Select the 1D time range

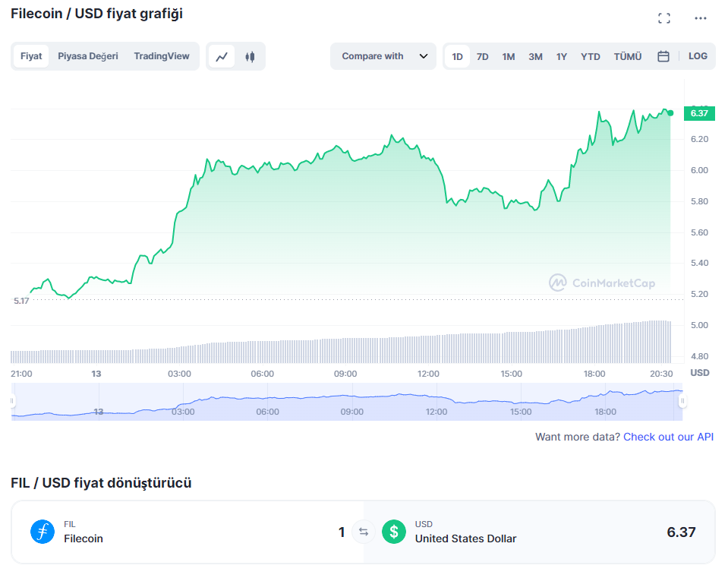pos(457,57)
